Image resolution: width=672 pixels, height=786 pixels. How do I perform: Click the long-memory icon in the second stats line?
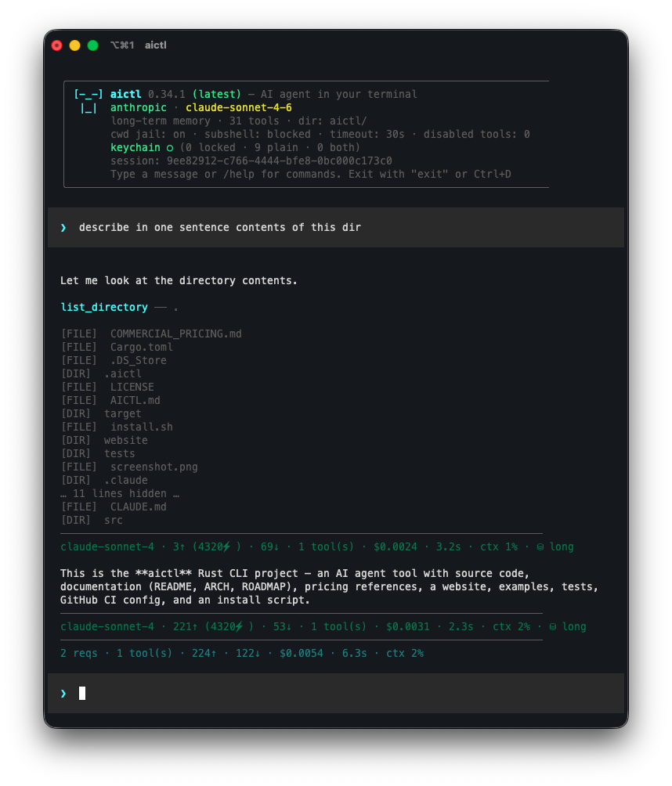553,626
